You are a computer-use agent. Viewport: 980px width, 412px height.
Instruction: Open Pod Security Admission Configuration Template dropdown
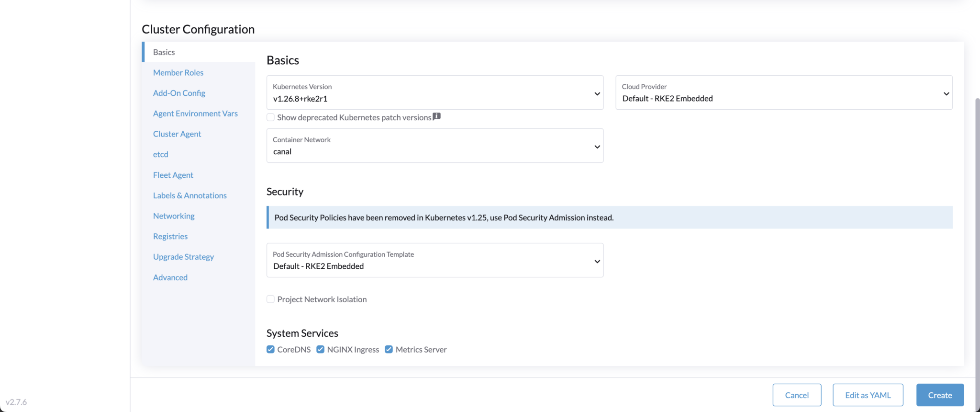tap(434, 260)
